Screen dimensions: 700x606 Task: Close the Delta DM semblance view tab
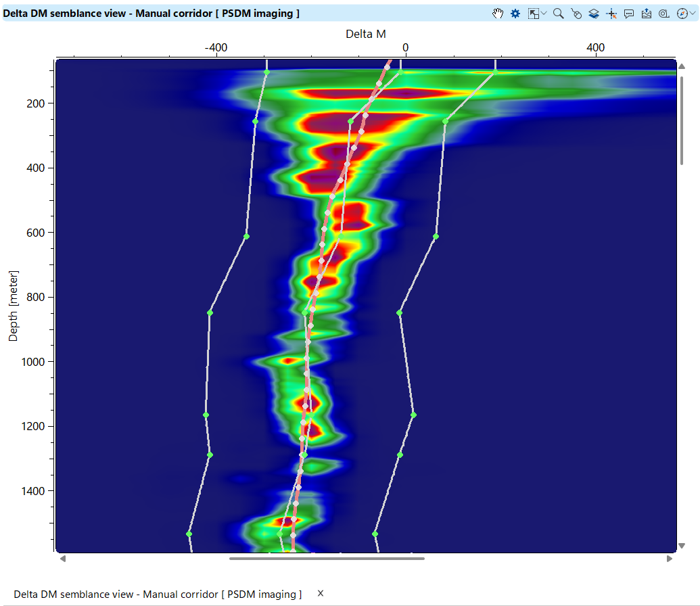pos(321,593)
